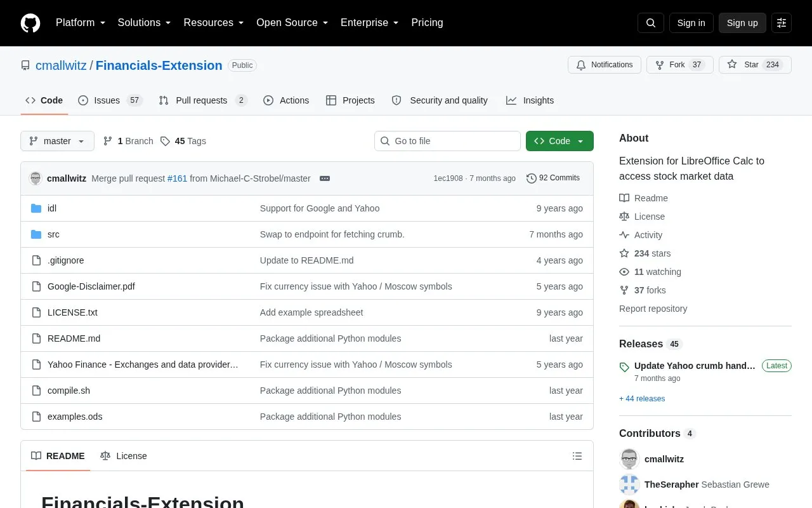Open the Pricing link
Image resolution: width=812 pixels, height=508 pixels.
tap(427, 23)
